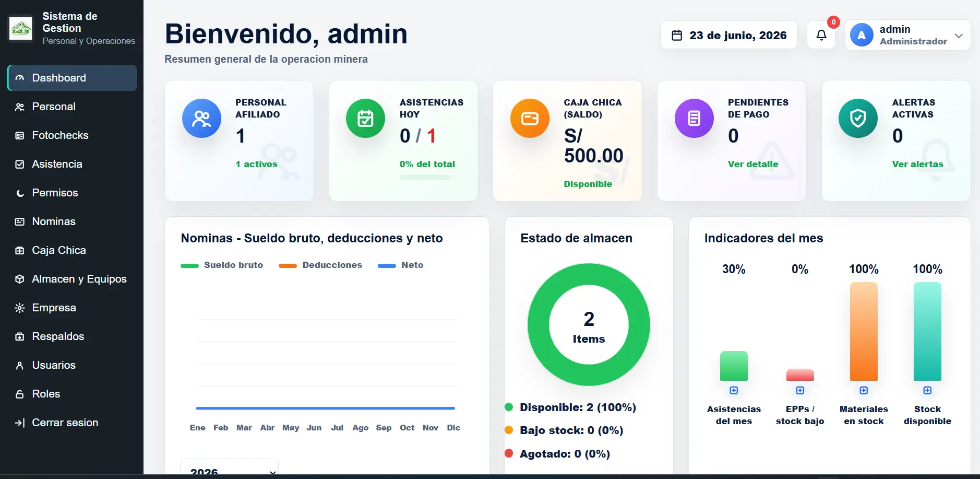Click the date button 23 de junio, 2026
Screen dimensions: 980x479
[729, 35]
